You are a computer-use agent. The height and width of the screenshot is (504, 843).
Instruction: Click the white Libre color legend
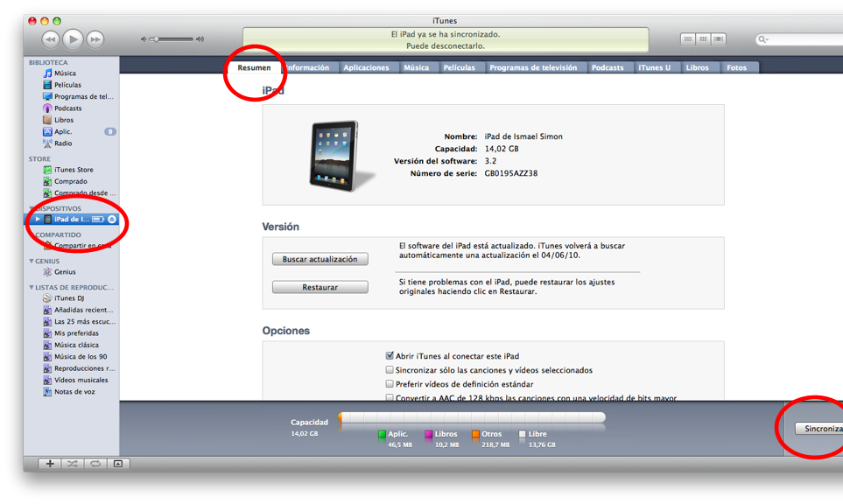pos(522,434)
